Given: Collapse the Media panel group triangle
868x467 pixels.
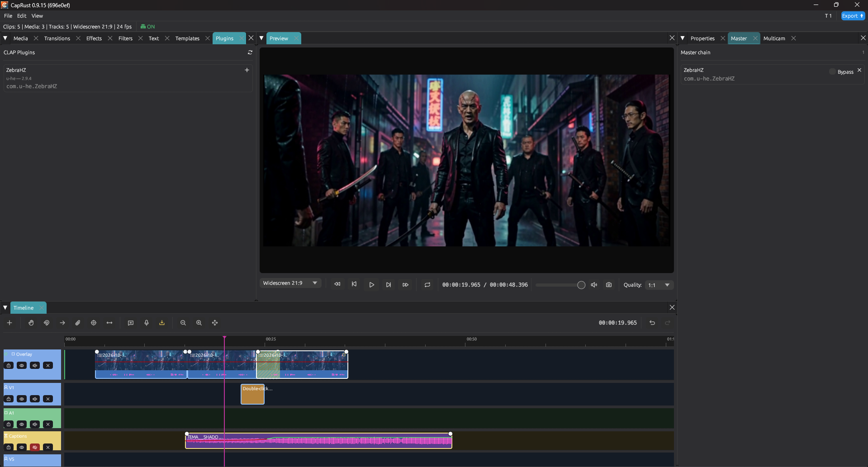Looking at the screenshot, I should (x=5, y=38).
